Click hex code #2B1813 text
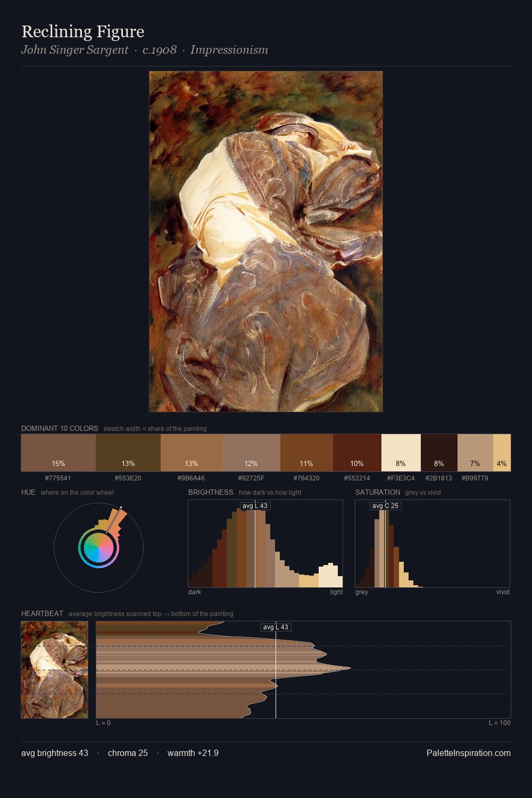The width and height of the screenshot is (532, 798). 438,478
